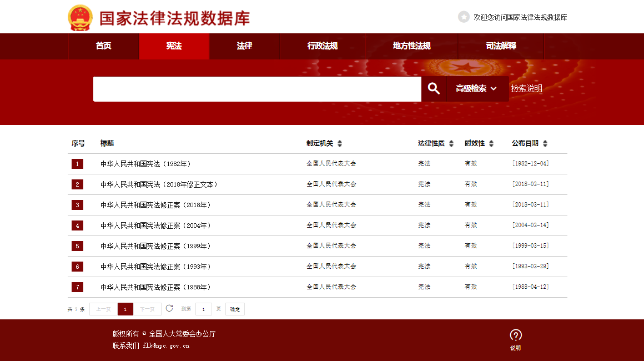Click the go-to page number field
The image size is (644, 361).
click(203, 309)
